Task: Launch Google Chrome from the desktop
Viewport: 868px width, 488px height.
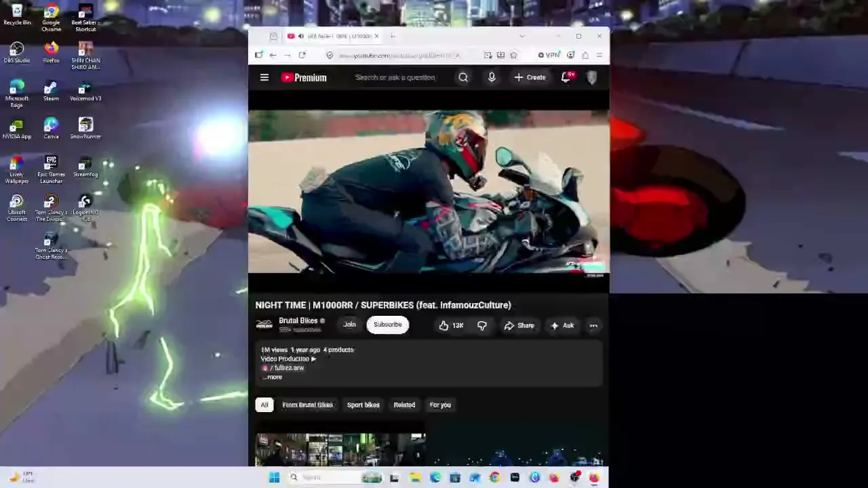Action: [x=51, y=18]
